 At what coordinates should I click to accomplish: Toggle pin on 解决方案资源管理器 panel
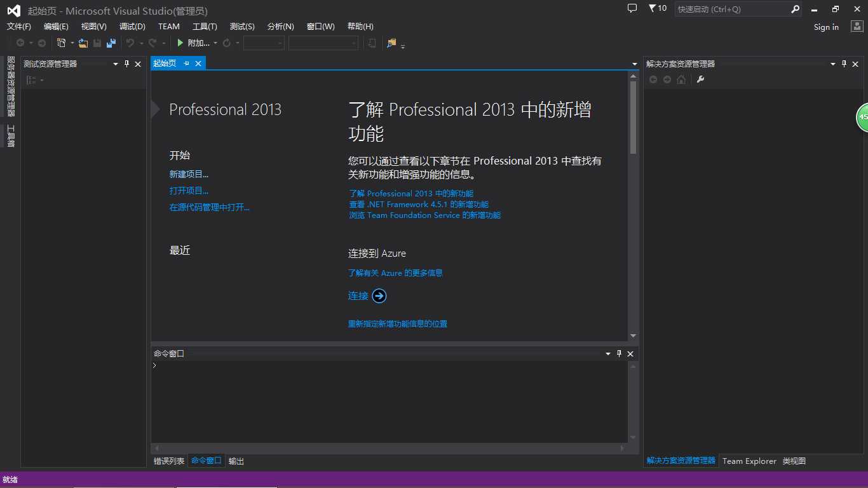coord(844,64)
